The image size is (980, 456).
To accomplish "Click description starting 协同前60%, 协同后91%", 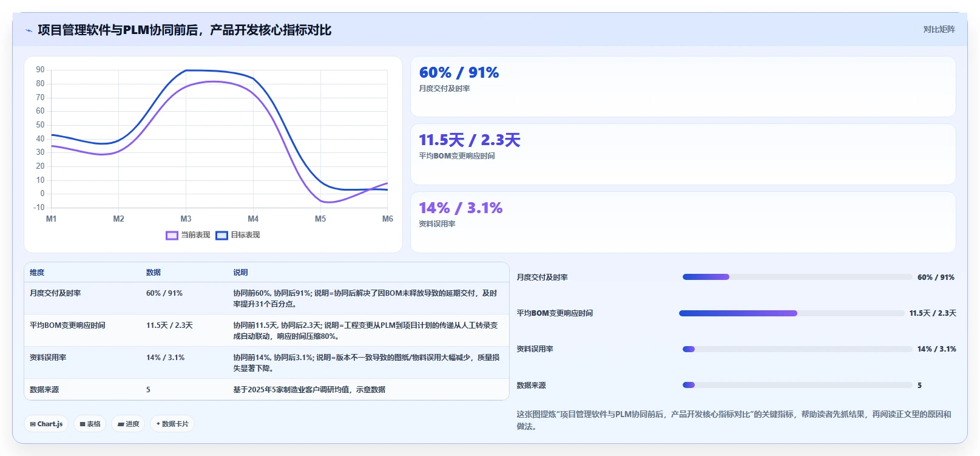I will (x=366, y=299).
